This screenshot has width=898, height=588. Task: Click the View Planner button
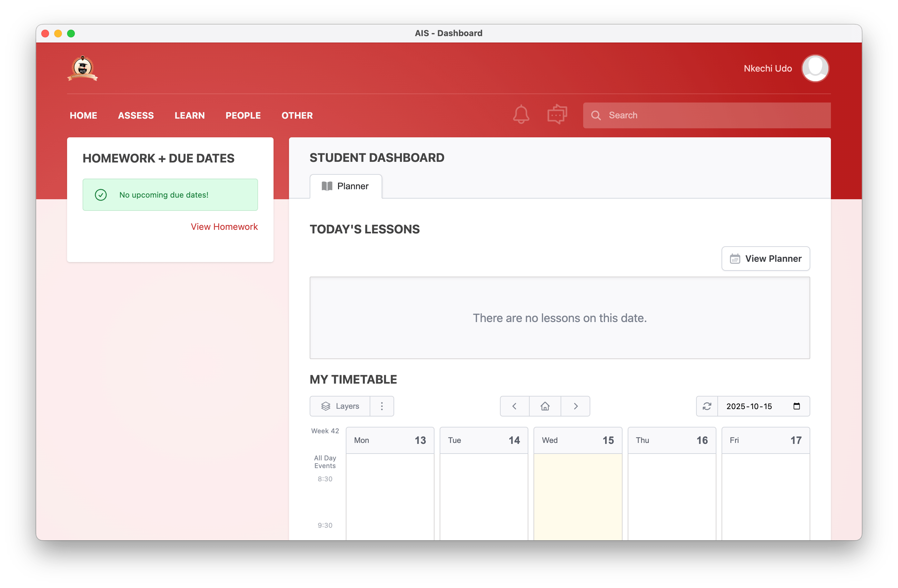pyautogui.click(x=765, y=259)
